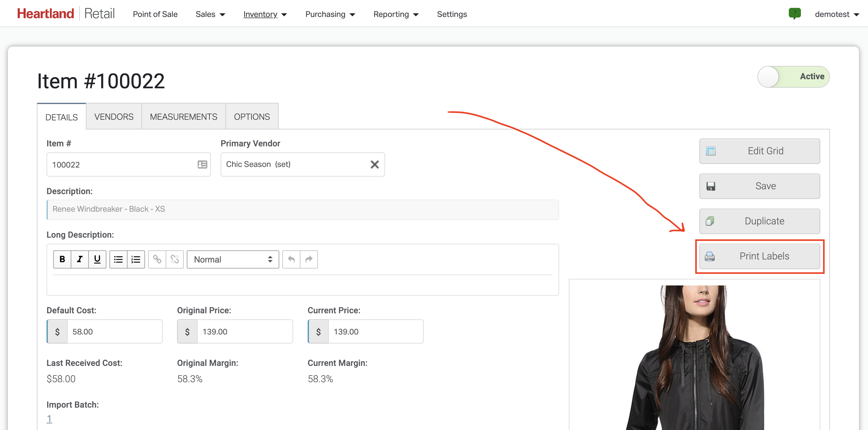Click the undo arrow in the editor
The image size is (868, 430).
click(x=291, y=259)
